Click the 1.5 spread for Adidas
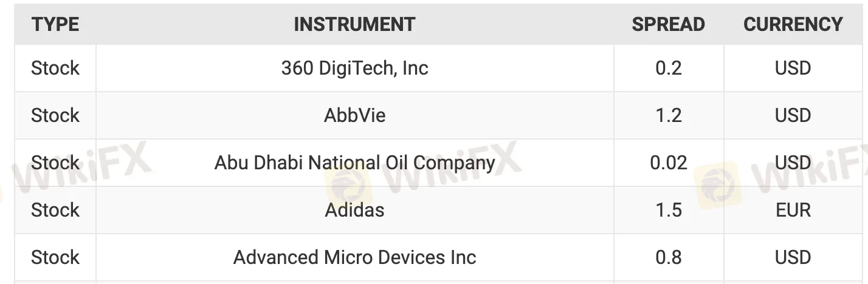868x284 pixels. (x=669, y=210)
